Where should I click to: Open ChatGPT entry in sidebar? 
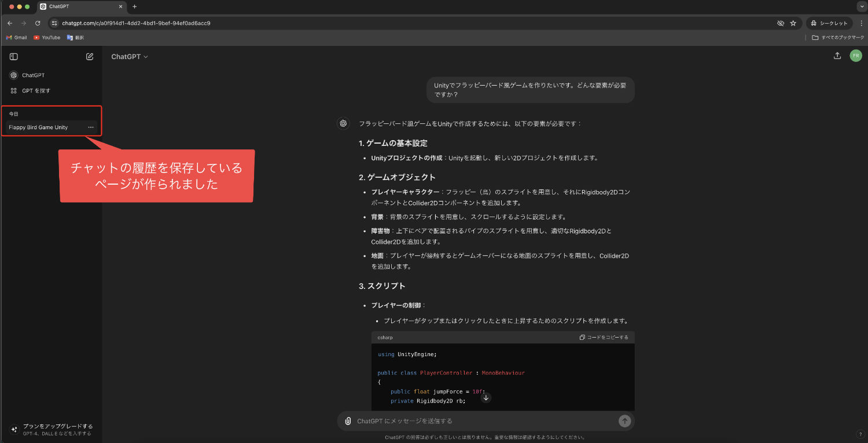[51, 75]
